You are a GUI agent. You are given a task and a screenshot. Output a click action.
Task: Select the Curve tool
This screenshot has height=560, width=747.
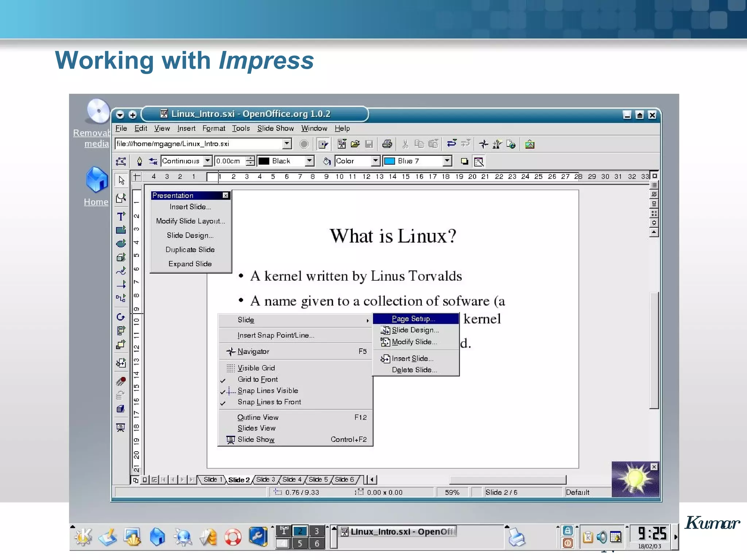pos(121,271)
